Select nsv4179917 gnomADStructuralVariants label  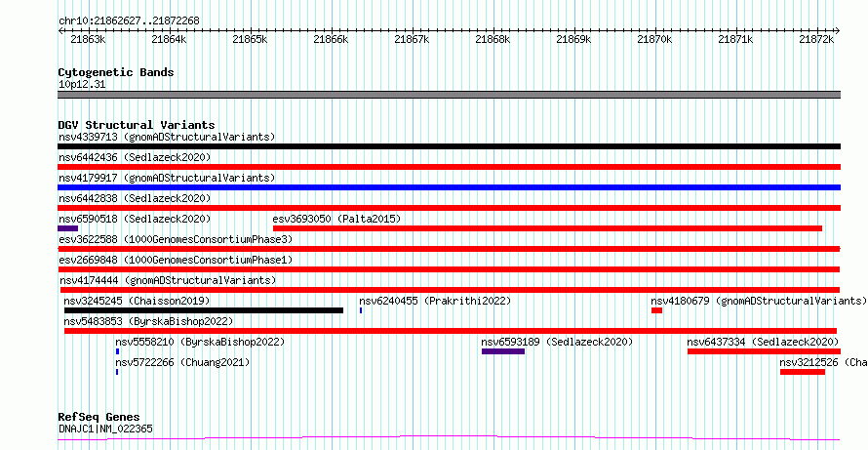[x=167, y=178]
